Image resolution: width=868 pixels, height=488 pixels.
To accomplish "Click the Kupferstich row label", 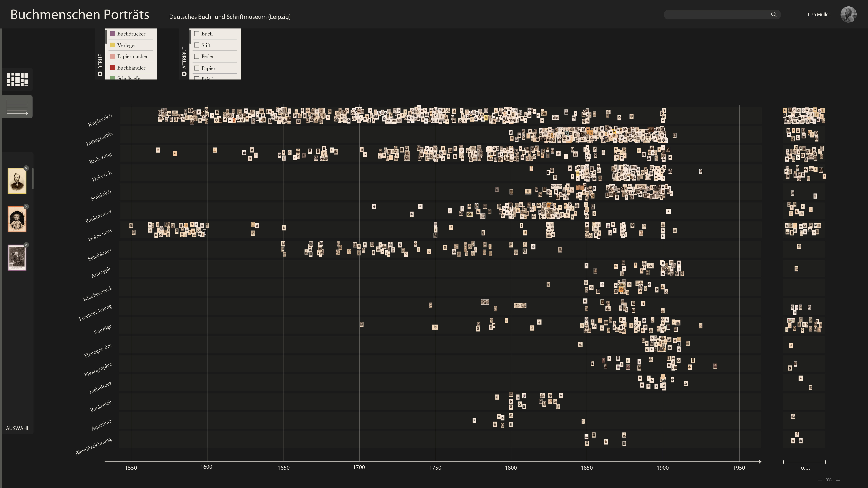I will pyautogui.click(x=100, y=120).
